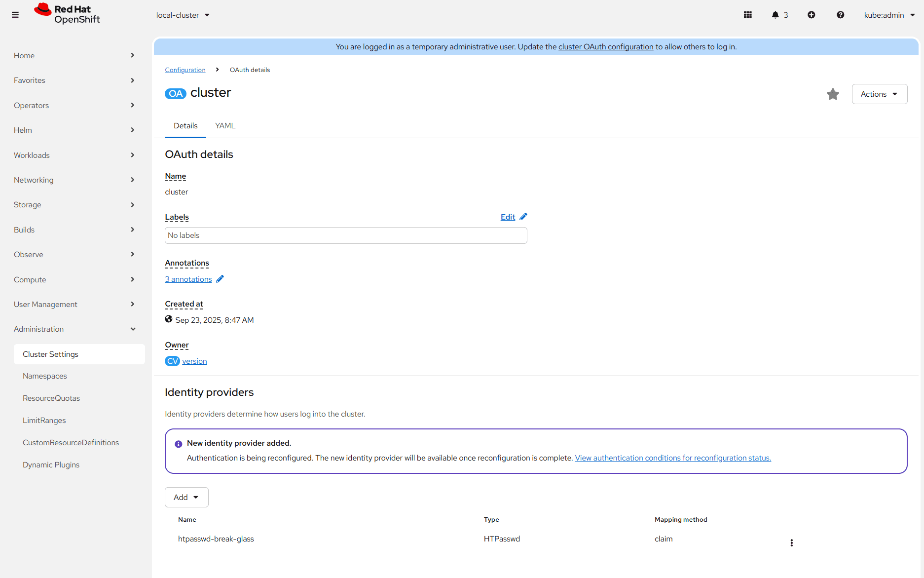This screenshot has height=578, width=924.
Task: Click the Edit labels link
Action: pyautogui.click(x=508, y=217)
